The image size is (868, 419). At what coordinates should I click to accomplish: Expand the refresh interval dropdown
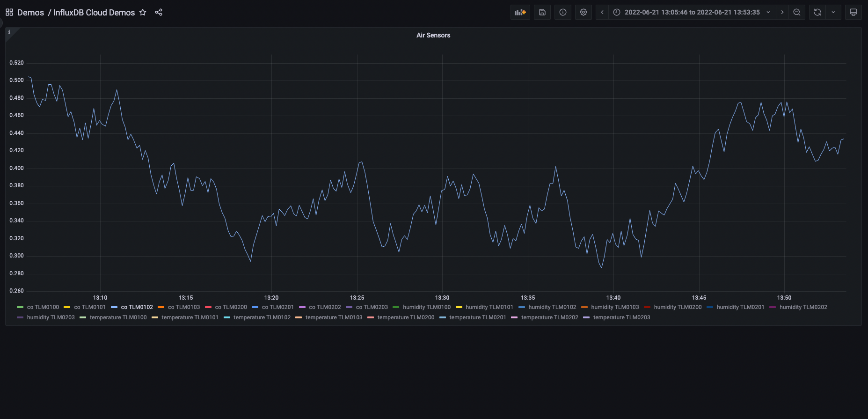833,13
